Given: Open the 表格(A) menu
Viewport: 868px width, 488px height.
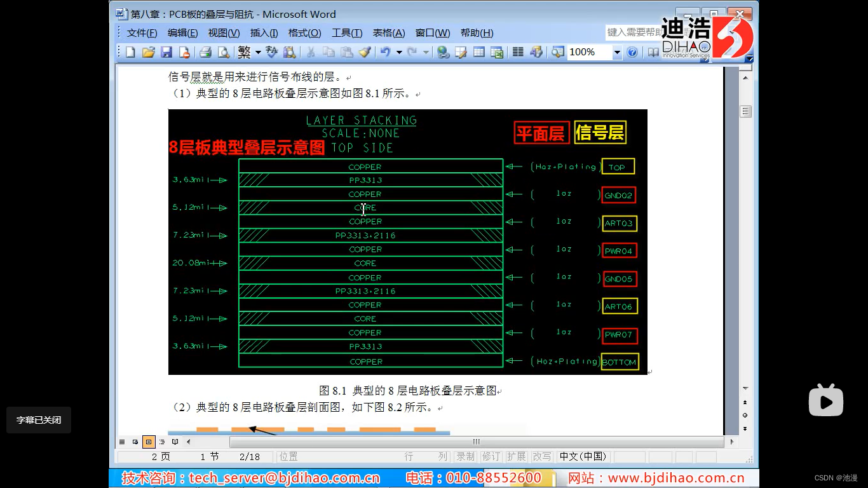Looking at the screenshot, I should 388,33.
